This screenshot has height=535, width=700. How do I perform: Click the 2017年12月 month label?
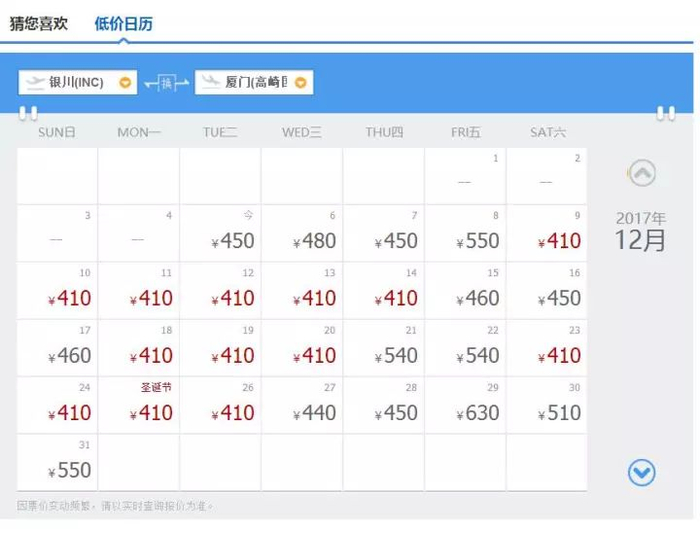640,231
